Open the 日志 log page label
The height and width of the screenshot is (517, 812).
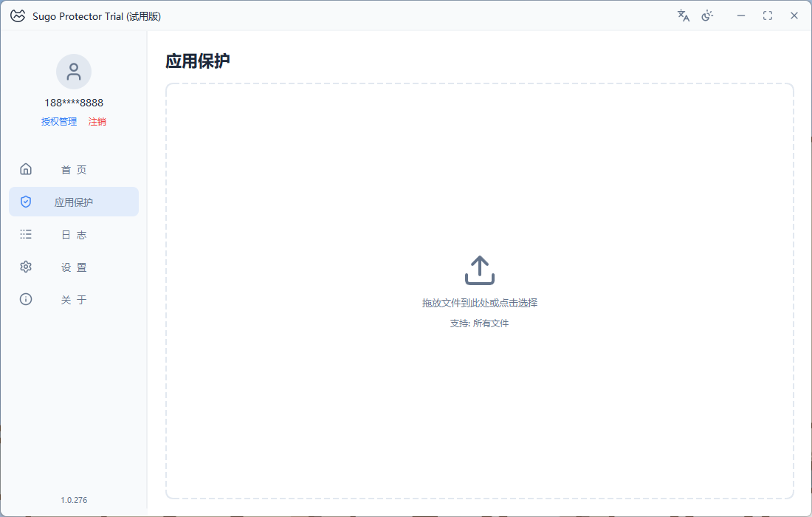(74, 235)
